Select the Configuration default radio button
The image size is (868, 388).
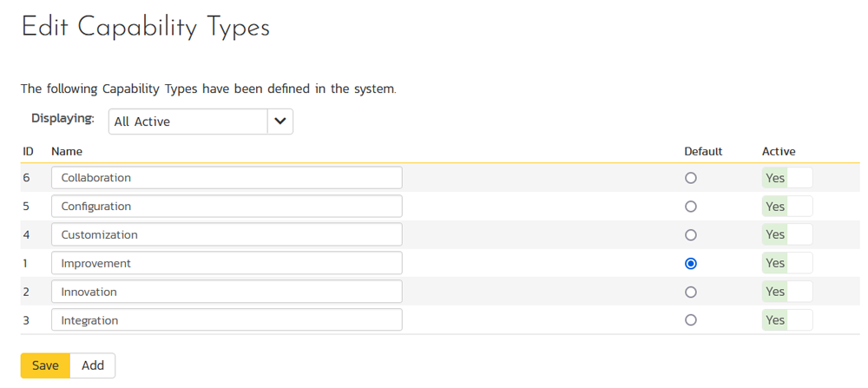pos(690,207)
